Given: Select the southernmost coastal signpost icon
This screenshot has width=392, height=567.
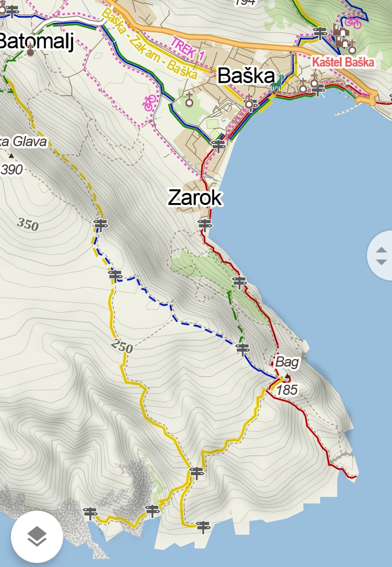Looking at the screenshot, I should 203,526.
